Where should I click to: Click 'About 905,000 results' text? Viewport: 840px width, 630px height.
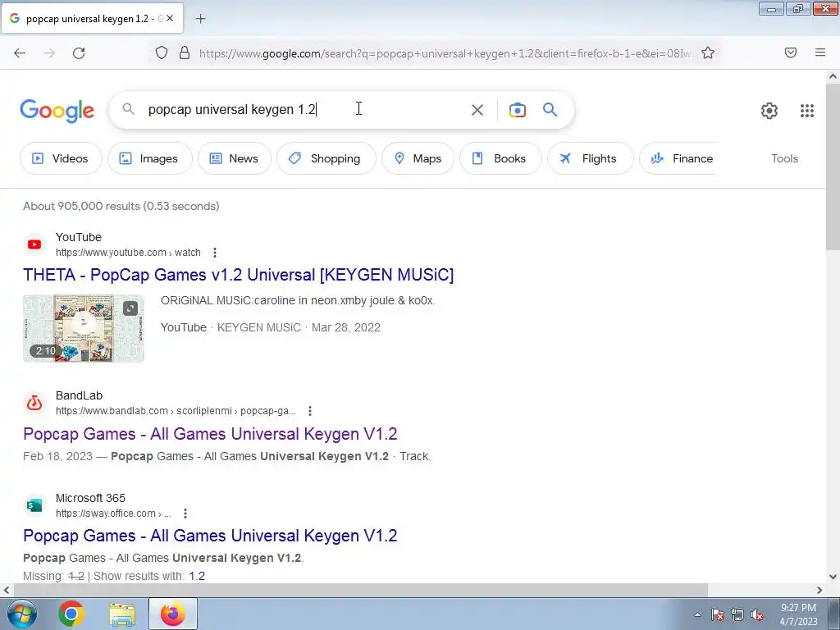pos(121,206)
